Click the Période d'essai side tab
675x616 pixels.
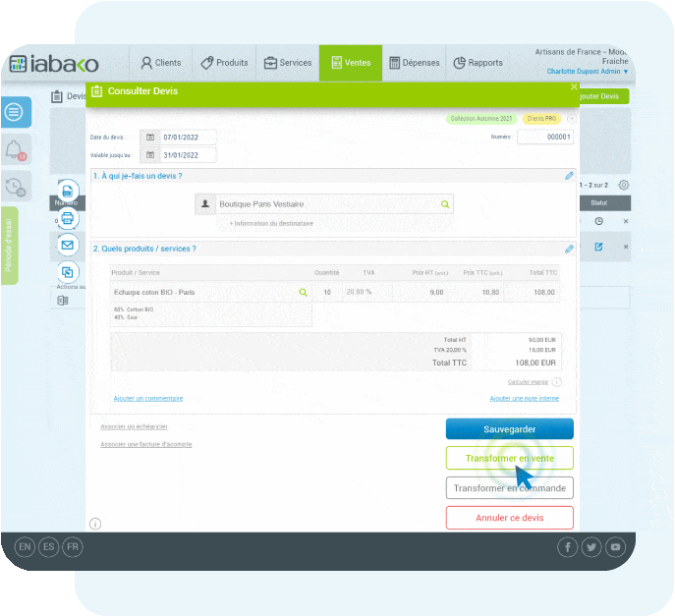[x=9, y=246]
